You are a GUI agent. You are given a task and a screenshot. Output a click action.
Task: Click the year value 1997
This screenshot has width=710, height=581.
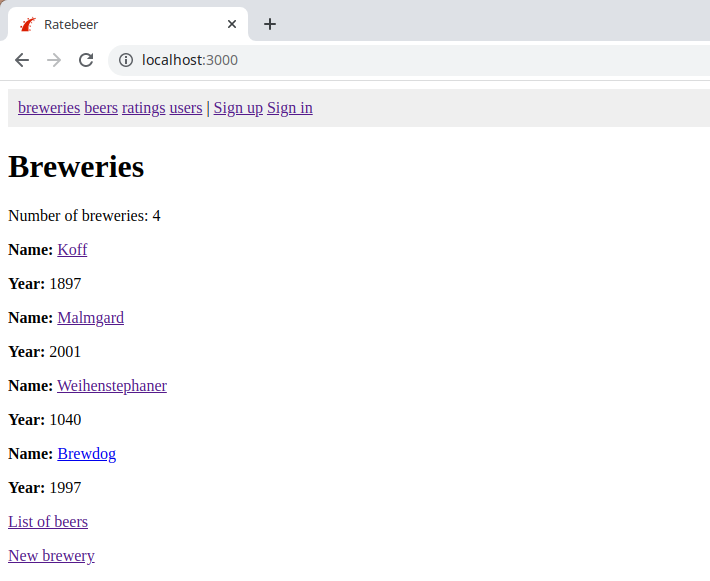(x=65, y=488)
